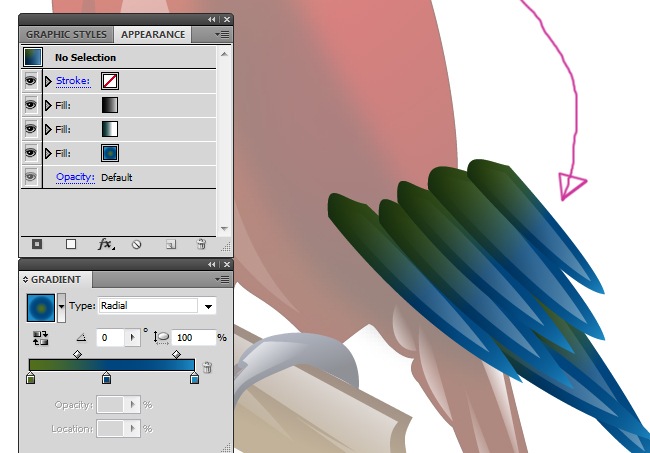This screenshot has width=650, height=453.
Task: Delete gradient stop with trash icon
Action: [207, 367]
